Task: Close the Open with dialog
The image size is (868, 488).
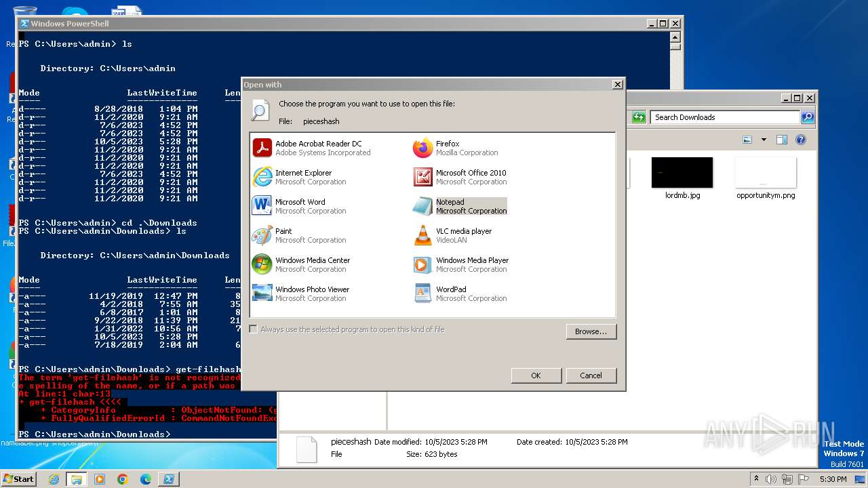Action: click(617, 85)
